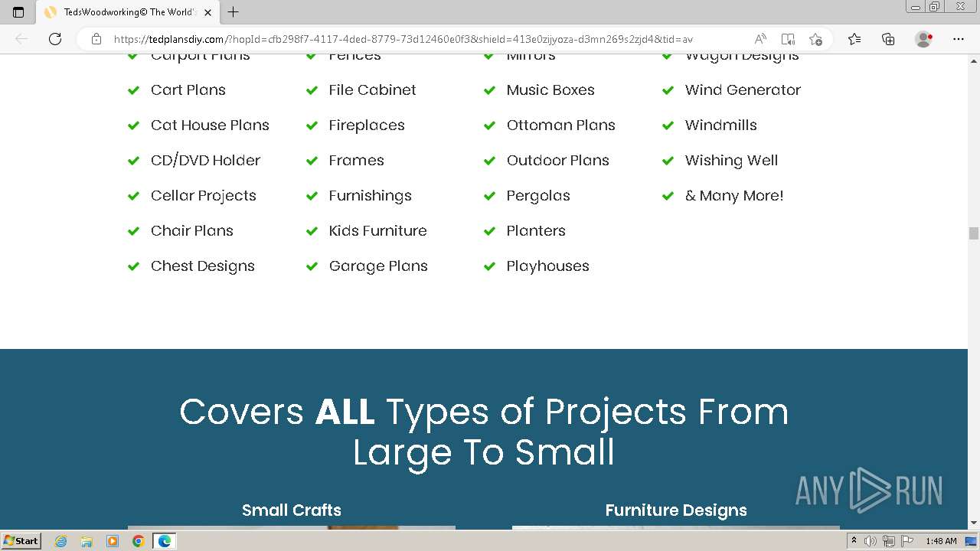Open a new browser tab
This screenshot has height=551, width=980.
234,12
